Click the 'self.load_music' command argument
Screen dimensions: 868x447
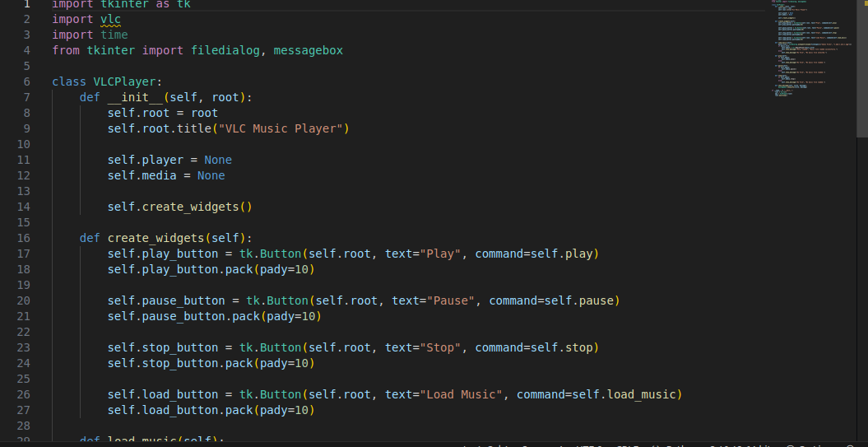pyautogui.click(x=624, y=394)
